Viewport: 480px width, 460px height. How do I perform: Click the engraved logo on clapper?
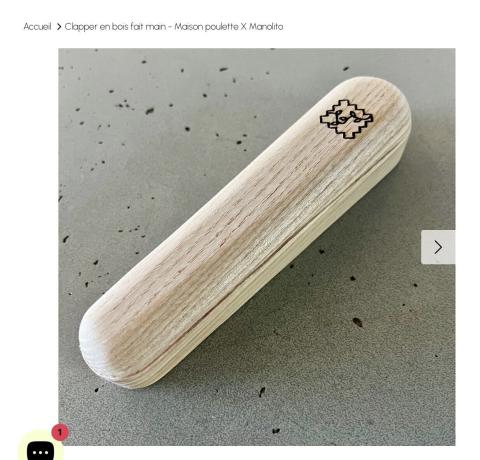click(346, 119)
